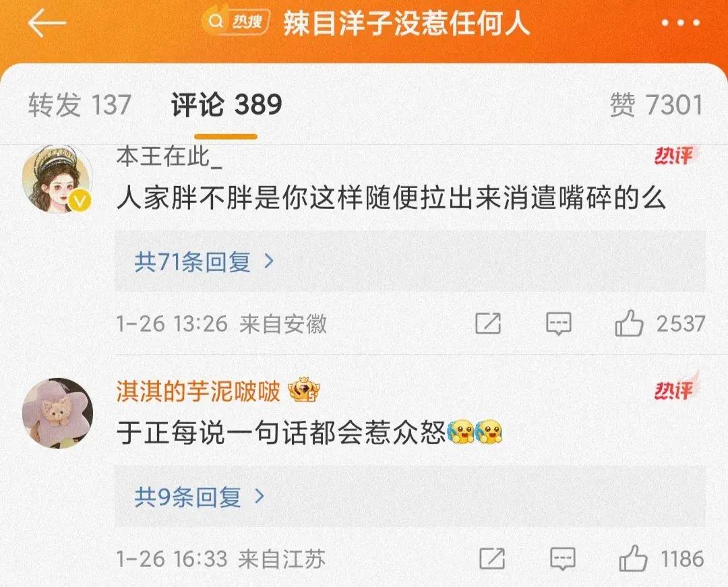Reply to the 本王在此_ comment via the bubble icon
728x587 pixels.
(559, 323)
